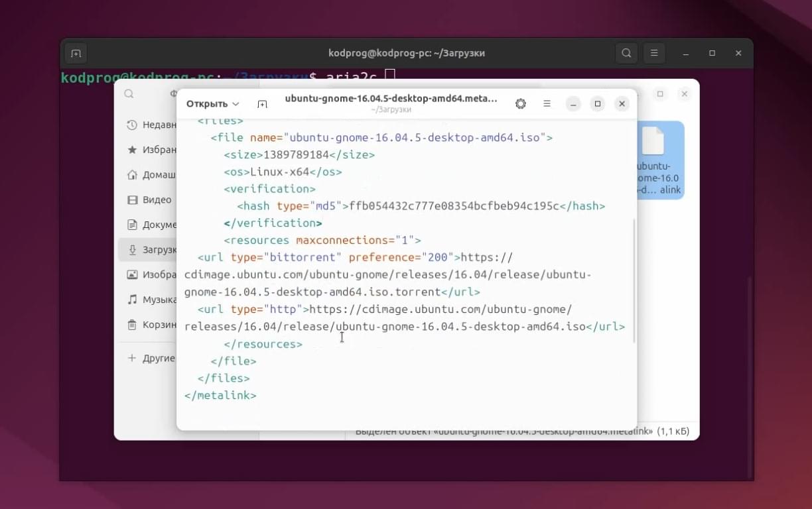Click the search icon in Files window
The width and height of the screenshot is (812, 509).
129,94
